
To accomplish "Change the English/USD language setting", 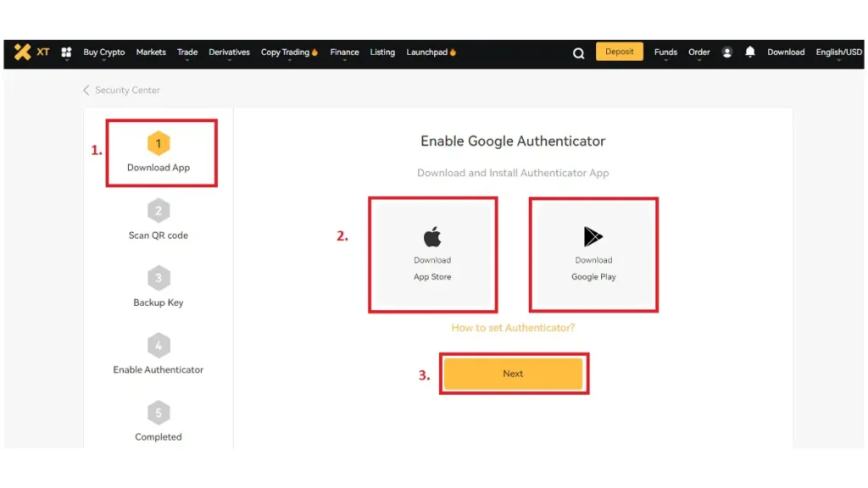I will click(x=838, y=52).
